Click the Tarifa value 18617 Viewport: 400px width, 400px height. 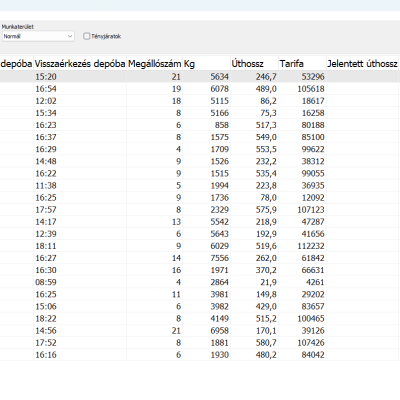[x=313, y=101]
